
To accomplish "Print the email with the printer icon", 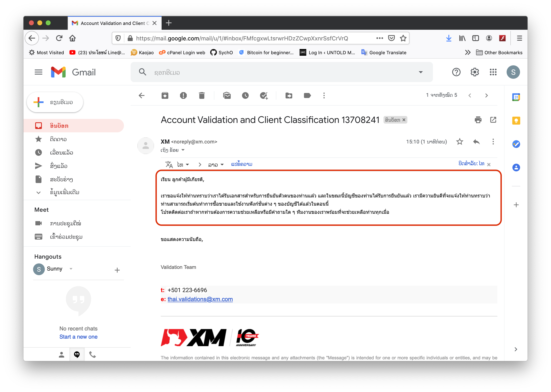I will coord(478,120).
